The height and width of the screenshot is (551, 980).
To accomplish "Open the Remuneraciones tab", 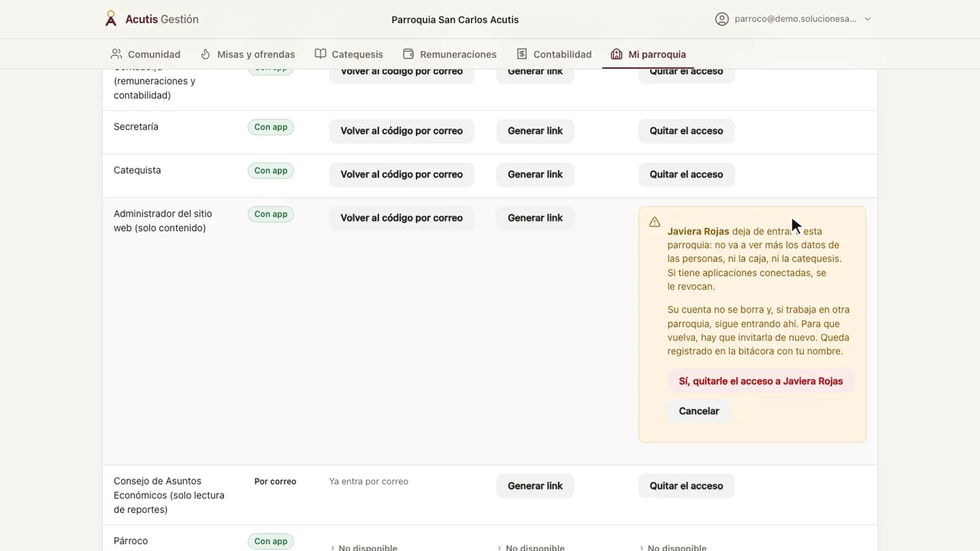I will [x=450, y=54].
